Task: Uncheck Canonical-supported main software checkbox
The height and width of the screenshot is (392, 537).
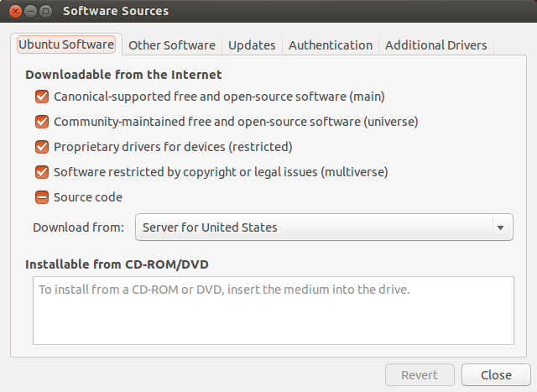Action: (x=42, y=97)
